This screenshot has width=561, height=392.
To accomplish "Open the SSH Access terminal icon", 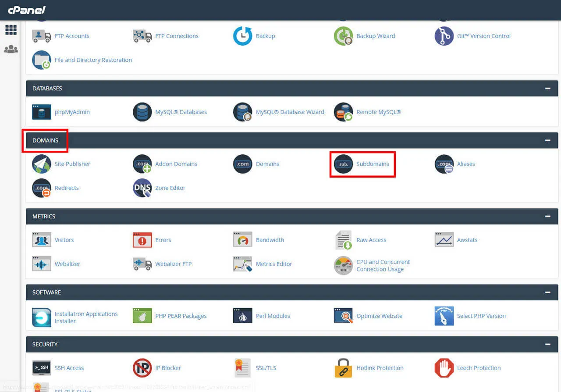I will (x=42, y=368).
